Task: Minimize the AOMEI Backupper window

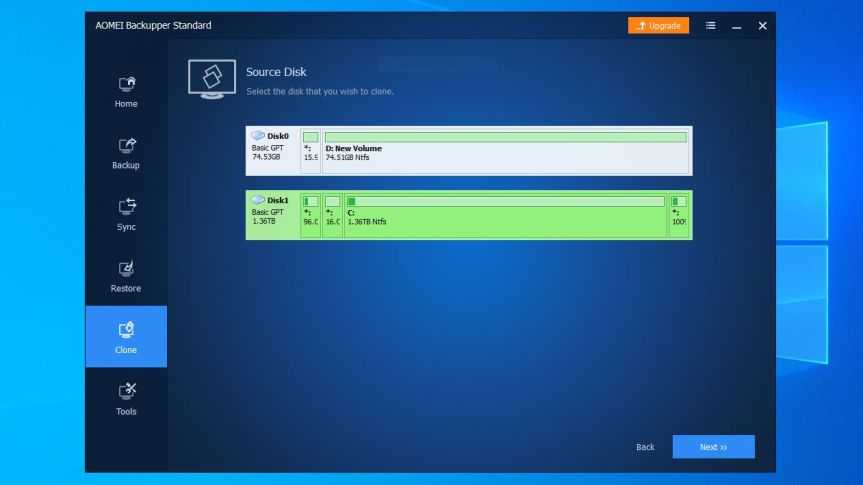Action: point(736,26)
